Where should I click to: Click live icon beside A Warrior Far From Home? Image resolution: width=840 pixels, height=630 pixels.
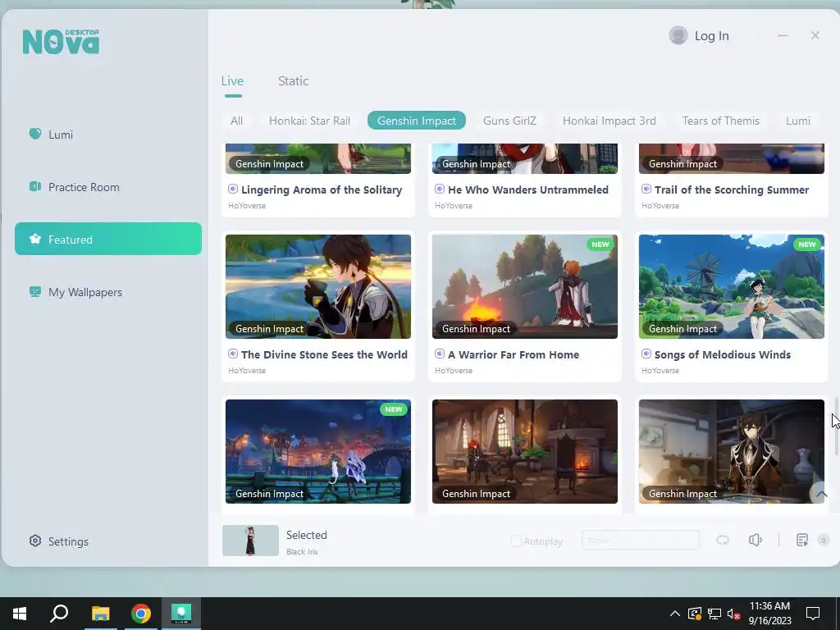(440, 354)
